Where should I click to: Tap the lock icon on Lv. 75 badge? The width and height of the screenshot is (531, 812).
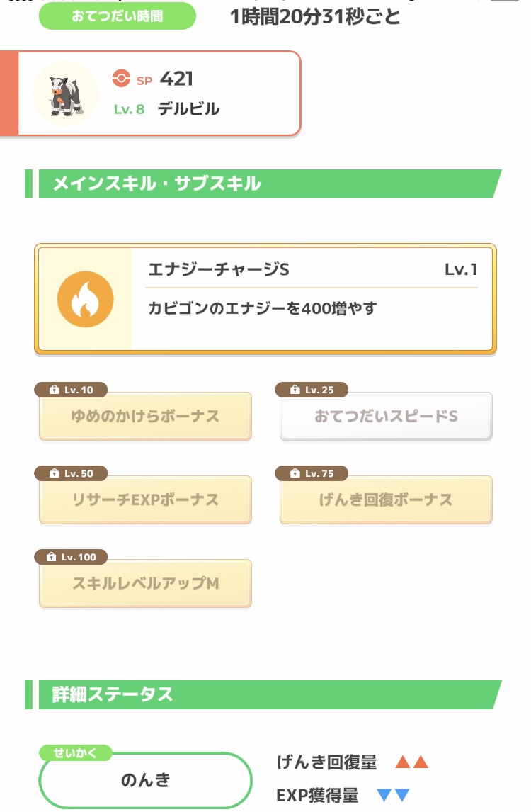(295, 473)
